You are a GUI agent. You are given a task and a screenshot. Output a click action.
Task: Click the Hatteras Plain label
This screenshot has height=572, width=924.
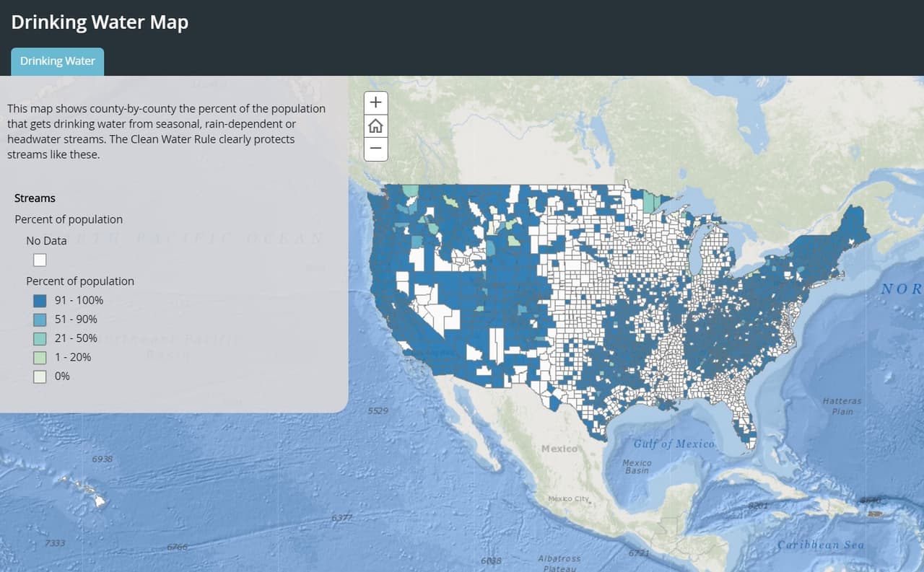coord(842,405)
